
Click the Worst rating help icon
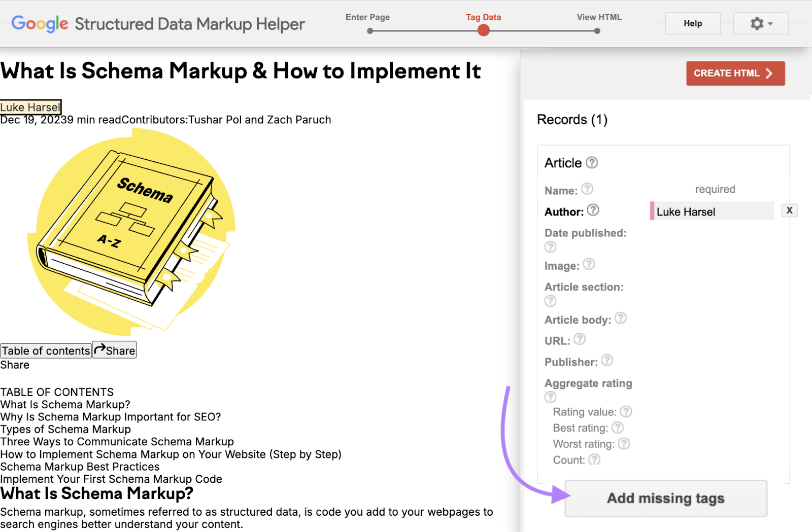tap(624, 444)
